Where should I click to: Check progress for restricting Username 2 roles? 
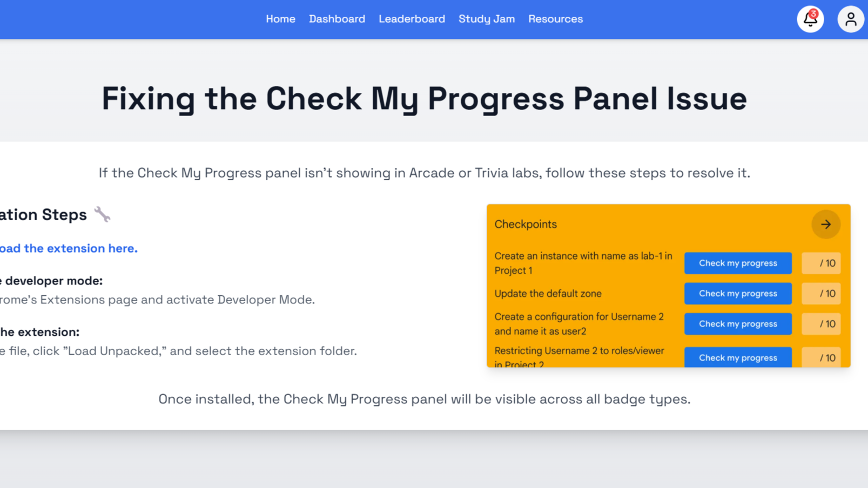coord(737,357)
